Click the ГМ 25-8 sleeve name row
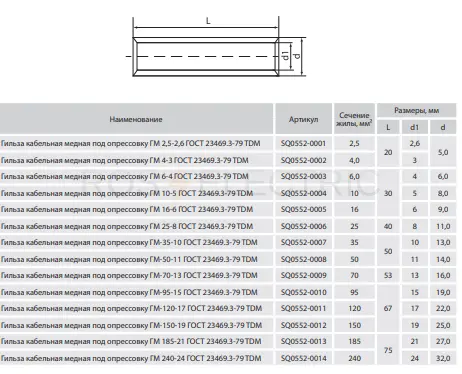The width and height of the screenshot is (462, 374). tap(136, 226)
